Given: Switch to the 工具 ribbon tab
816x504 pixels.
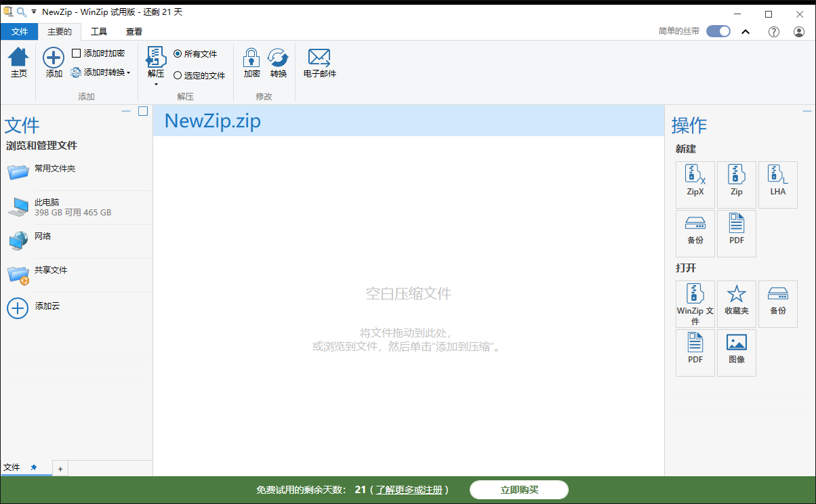Looking at the screenshot, I should (x=100, y=31).
